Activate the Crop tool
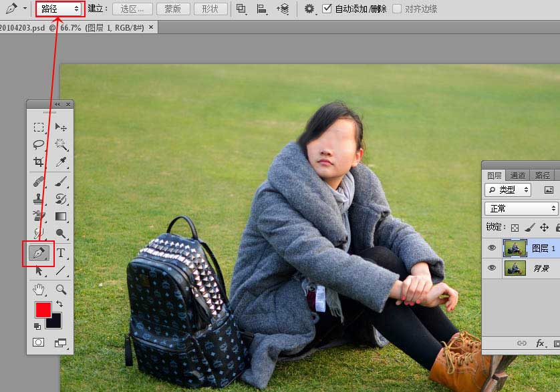Image resolution: width=560 pixels, height=392 pixels. (x=39, y=162)
